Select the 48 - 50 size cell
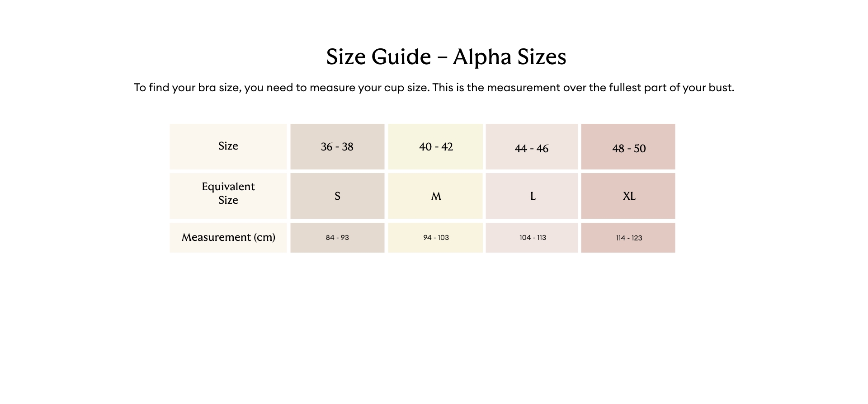Image resolution: width=868 pixels, height=404 pixels. pyautogui.click(x=628, y=147)
